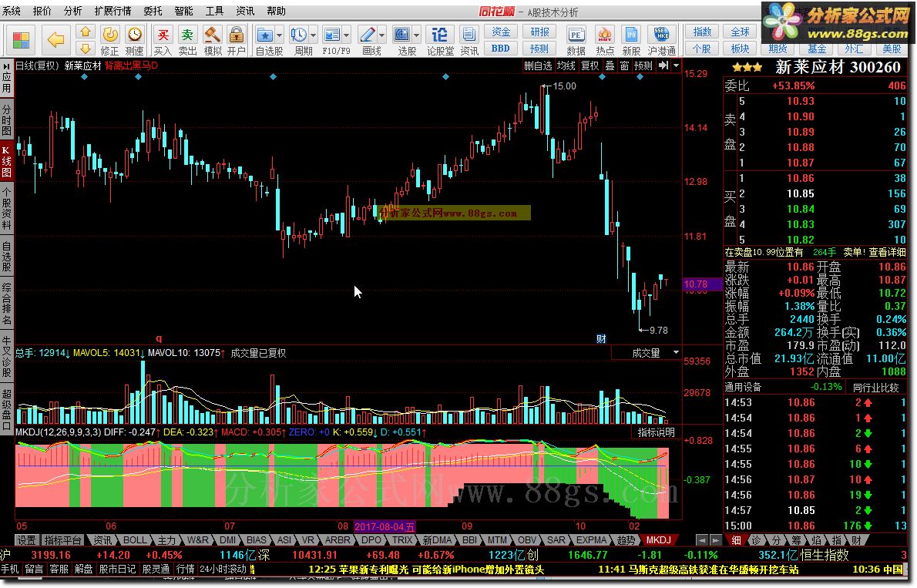Click the 设置 button at bottom left

26,539
